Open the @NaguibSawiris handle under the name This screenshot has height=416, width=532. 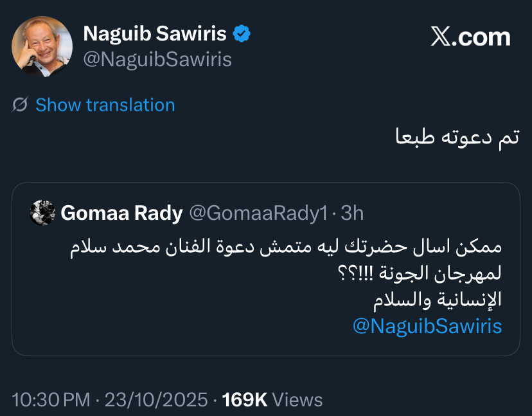[157, 60]
